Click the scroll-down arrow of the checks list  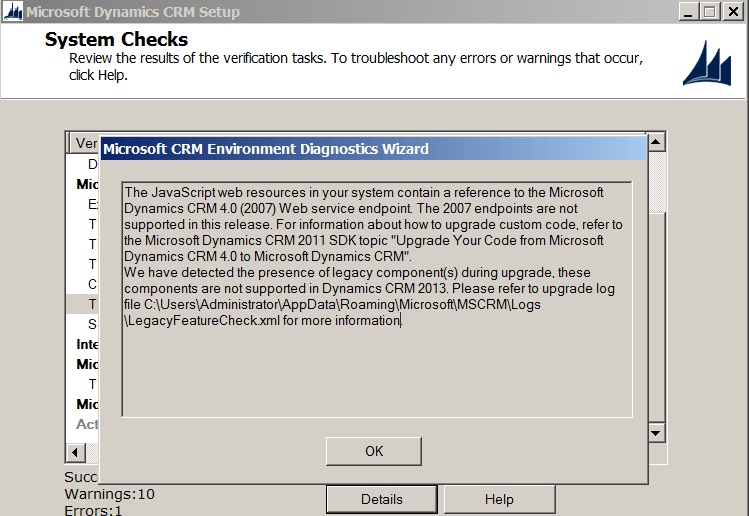tap(656, 433)
